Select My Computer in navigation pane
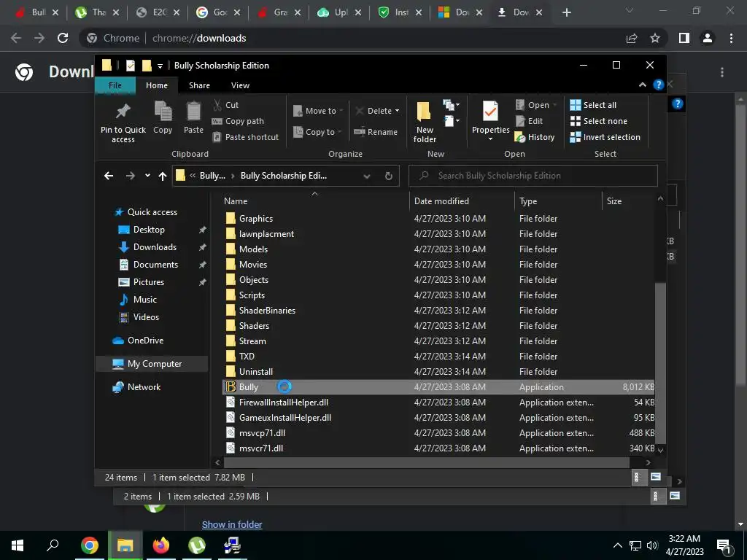Image resolution: width=747 pixels, height=560 pixels. tap(152, 364)
